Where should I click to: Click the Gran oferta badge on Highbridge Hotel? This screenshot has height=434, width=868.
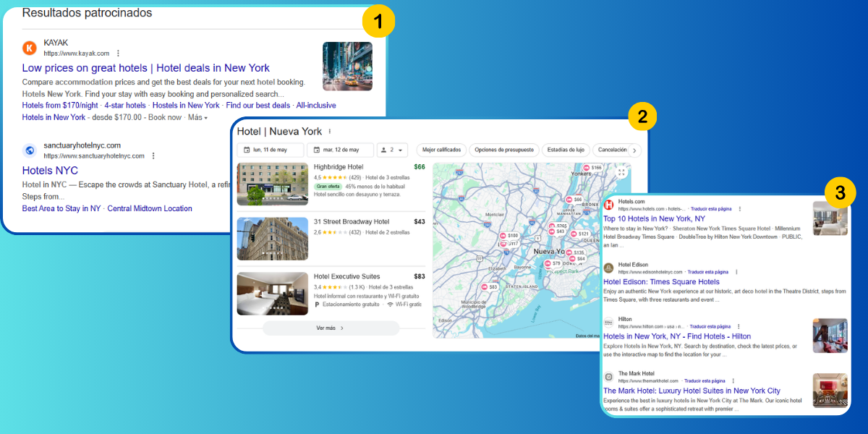(x=328, y=186)
